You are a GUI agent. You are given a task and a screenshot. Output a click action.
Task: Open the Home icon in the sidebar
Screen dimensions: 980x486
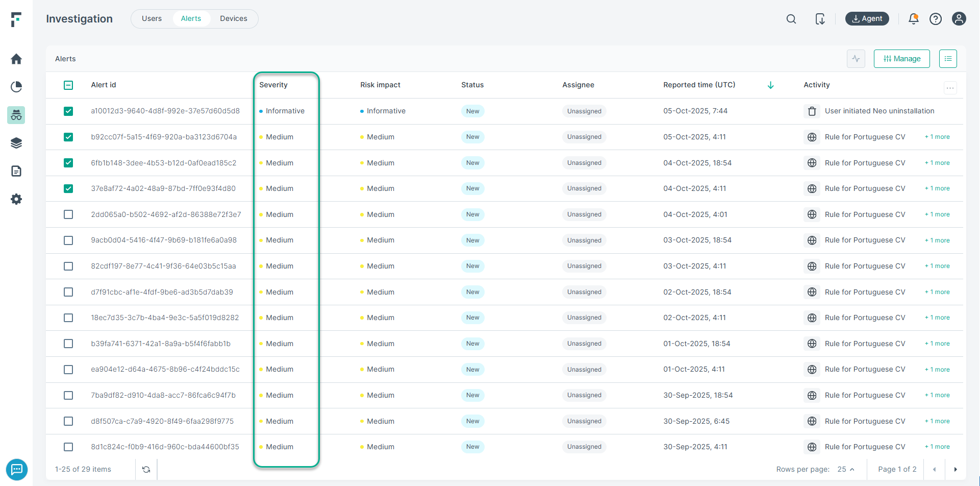click(16, 59)
